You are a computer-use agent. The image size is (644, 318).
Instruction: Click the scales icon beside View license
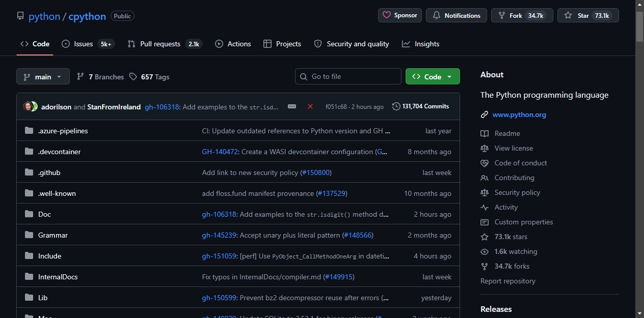485,148
